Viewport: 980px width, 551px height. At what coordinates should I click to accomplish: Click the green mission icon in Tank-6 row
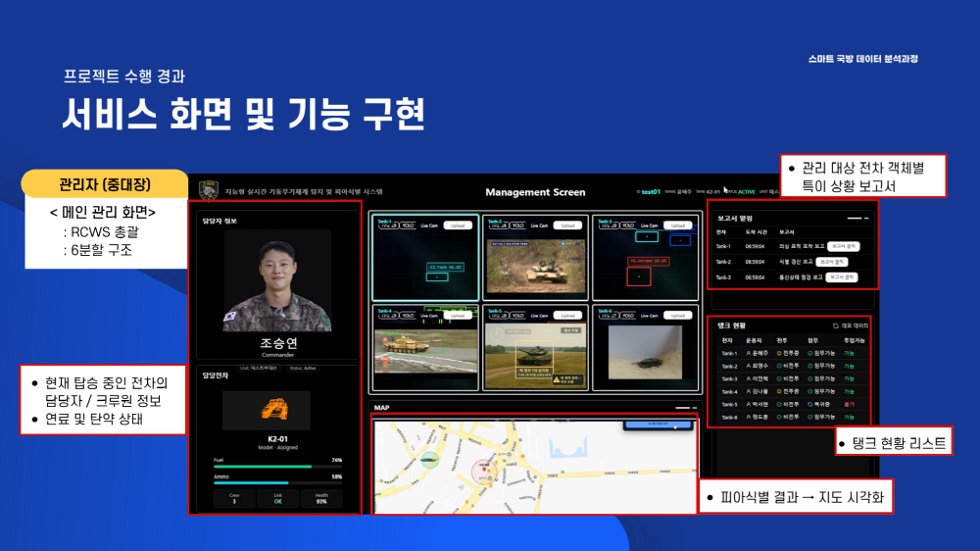[810, 417]
